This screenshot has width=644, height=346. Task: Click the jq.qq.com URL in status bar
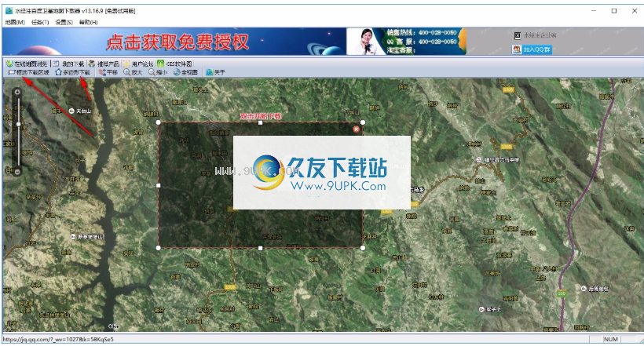58,340
